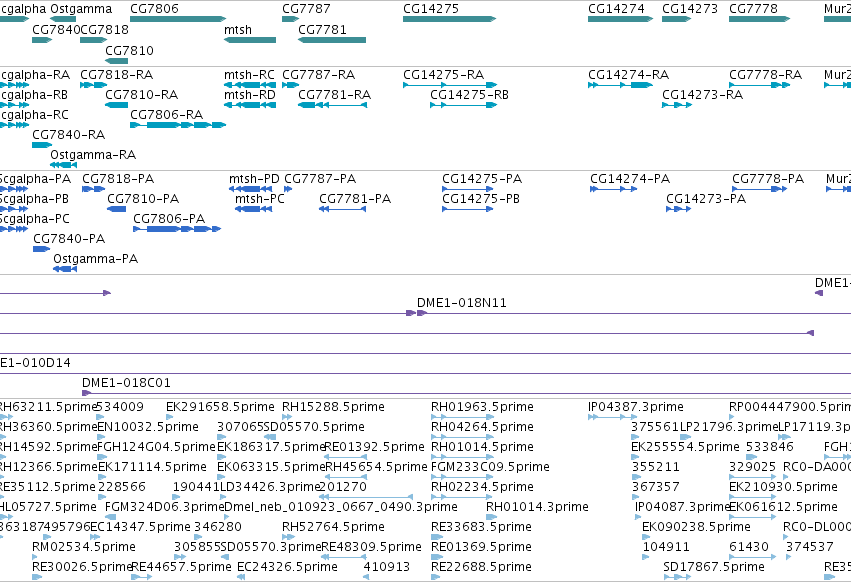Click the mtsh-PD protein label
851x582 pixels.
254,179
